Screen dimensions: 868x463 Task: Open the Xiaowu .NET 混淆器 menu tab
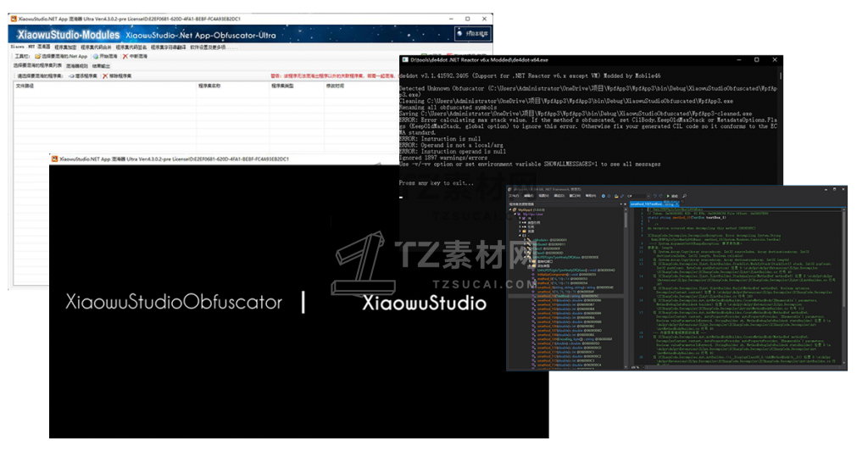(31, 47)
